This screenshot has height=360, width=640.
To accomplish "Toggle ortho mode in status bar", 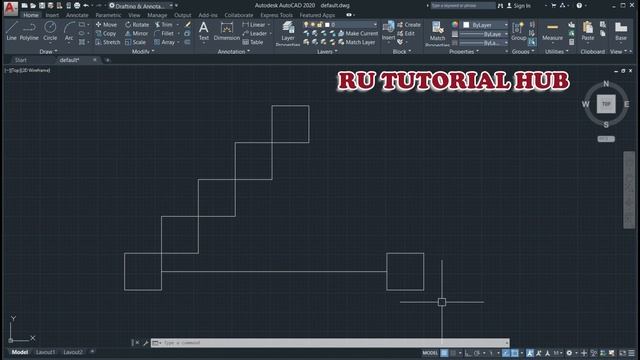I will tap(468, 353).
